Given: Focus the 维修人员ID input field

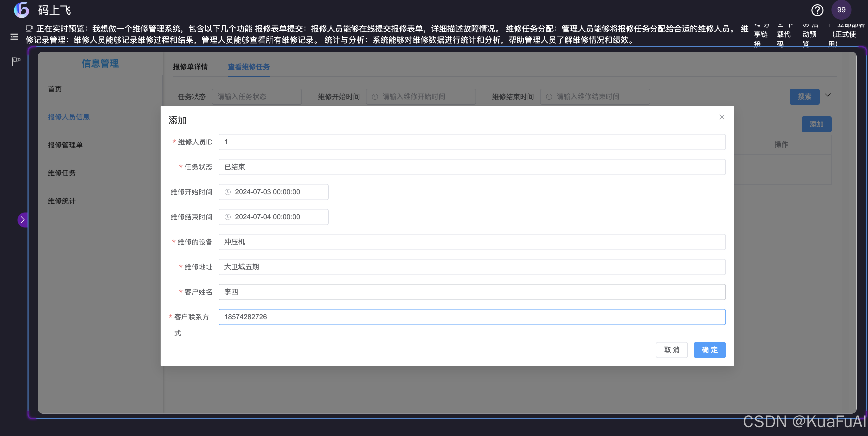Looking at the screenshot, I should click(472, 142).
